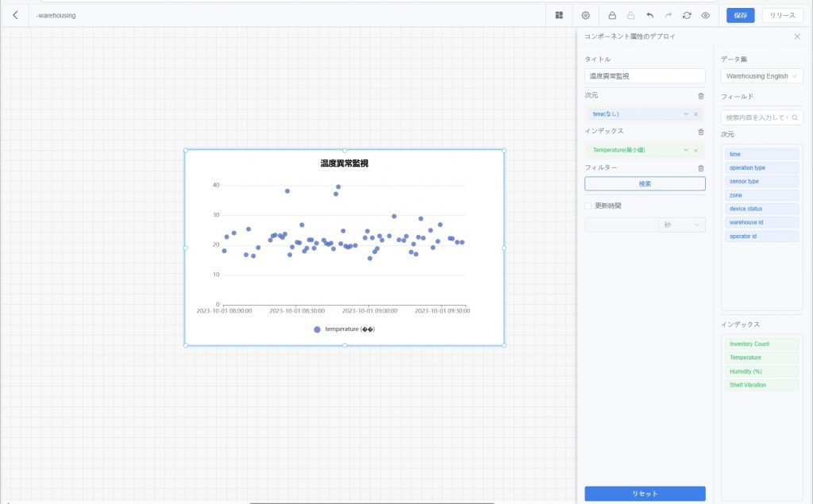Screen dimensions: 813x504
Task: Click the 保存 save button
Action: pos(740,15)
